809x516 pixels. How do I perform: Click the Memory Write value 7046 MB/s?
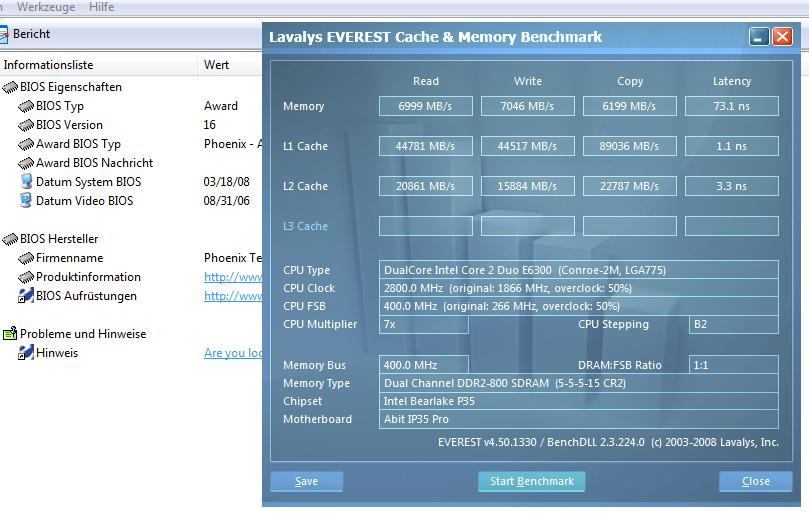coord(527,106)
